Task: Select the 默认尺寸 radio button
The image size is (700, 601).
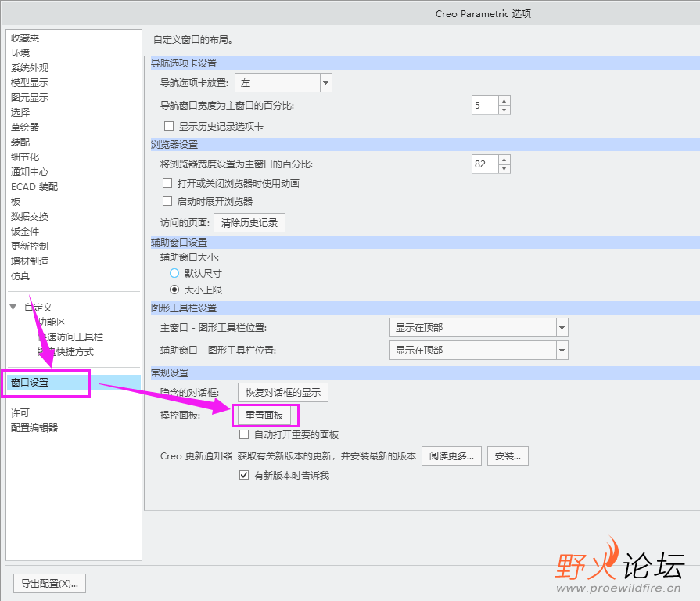Action: 174,273
